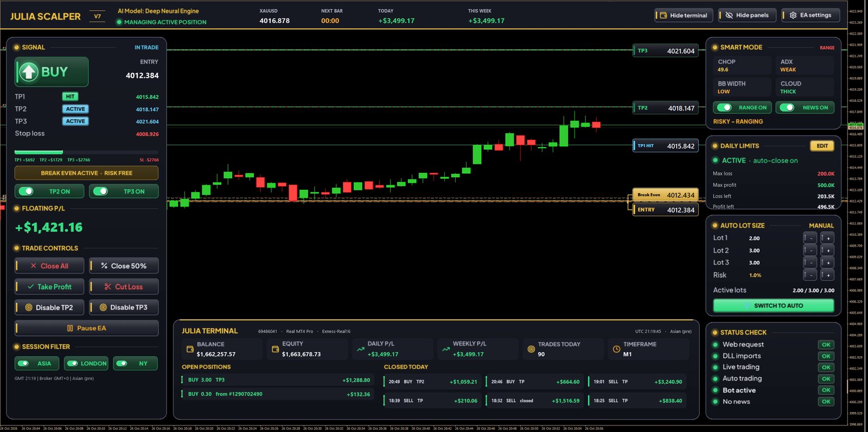The height and width of the screenshot is (432, 868).
Task: Click the target icon on Disable TP3
Action: point(103,307)
